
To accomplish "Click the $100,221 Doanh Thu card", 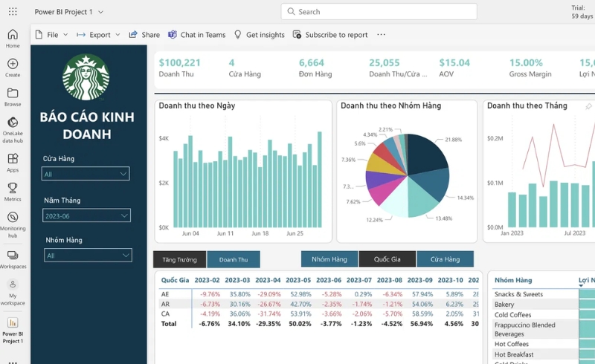I will click(x=179, y=68).
